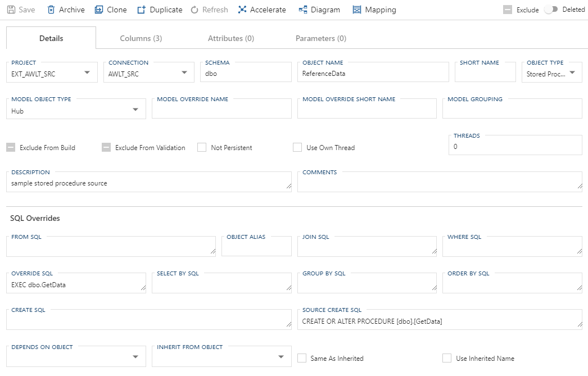Click the Object Alias field
The image size is (588, 376).
click(x=256, y=247)
